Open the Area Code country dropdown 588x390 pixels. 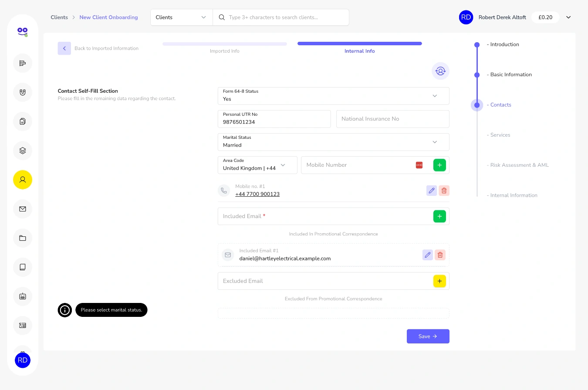(257, 165)
